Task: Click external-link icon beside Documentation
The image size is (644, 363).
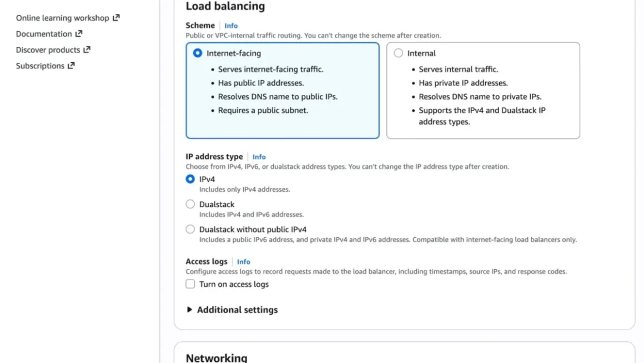Action: [79, 34]
